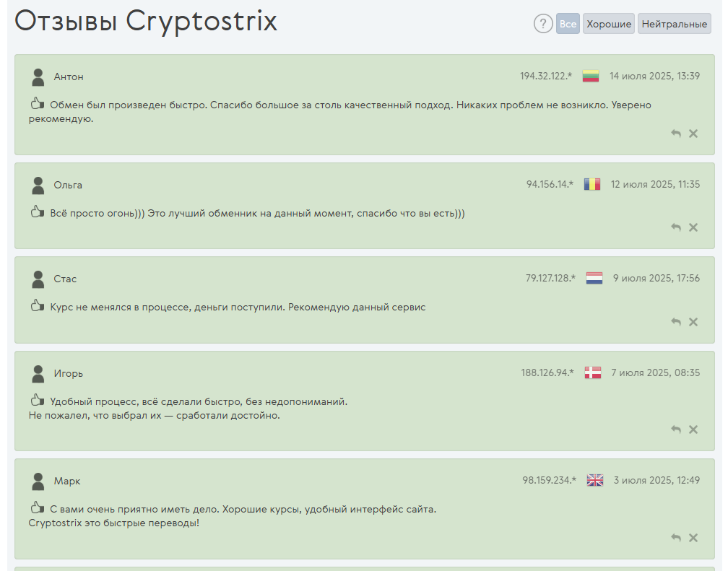Click review text 'С вами очень приятно иметь дело'
Screen dimensions: 728x571
point(243,509)
